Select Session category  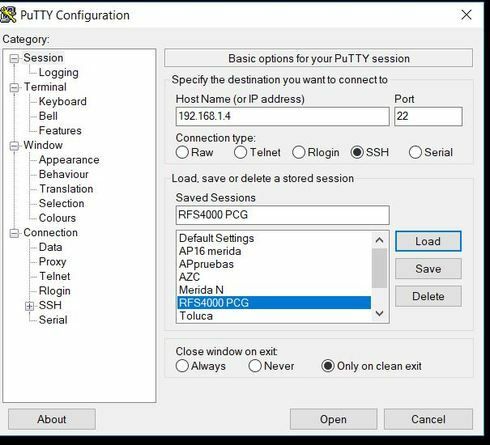coord(43,58)
